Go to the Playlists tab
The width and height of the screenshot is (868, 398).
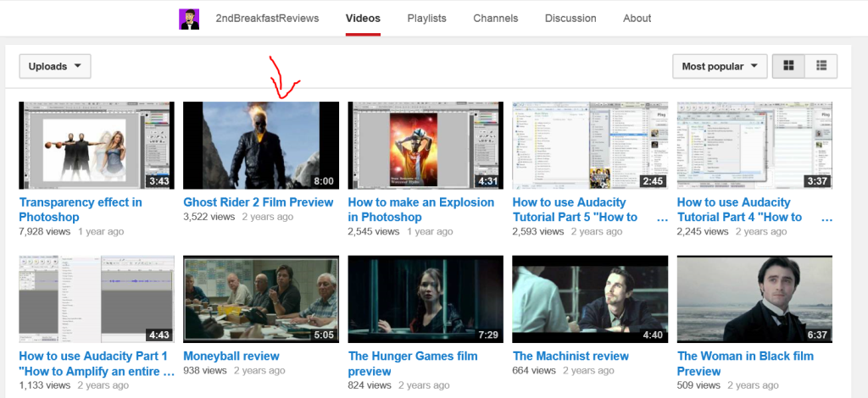[427, 19]
